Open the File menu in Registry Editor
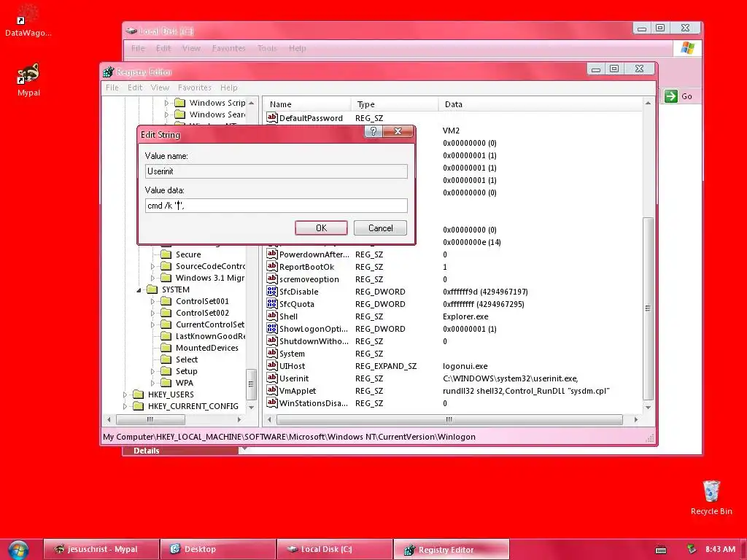 [112, 87]
